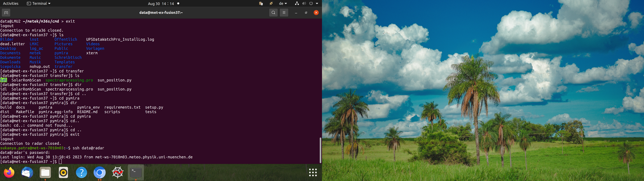Expand the system power menu arrow

317,4
